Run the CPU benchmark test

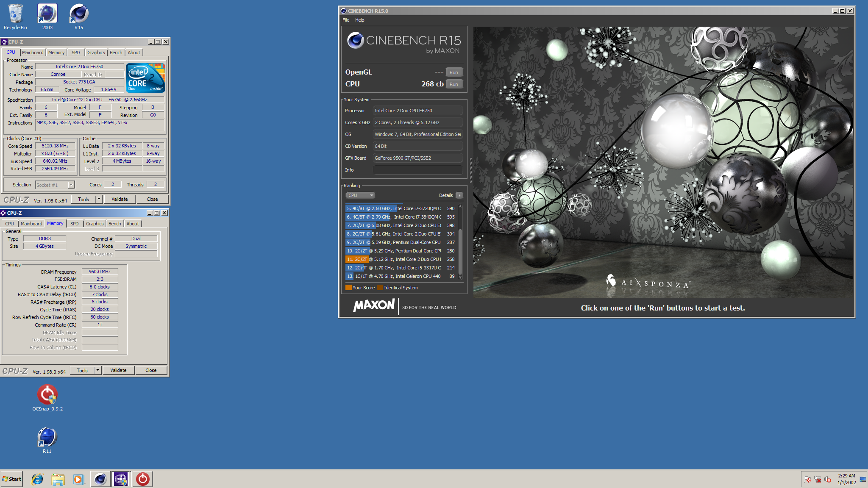pos(454,84)
